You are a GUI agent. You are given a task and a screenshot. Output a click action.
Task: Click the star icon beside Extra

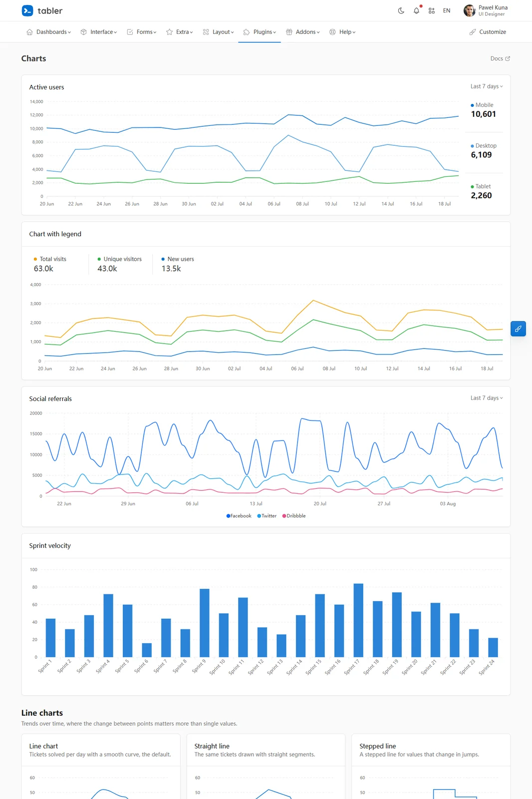(170, 32)
